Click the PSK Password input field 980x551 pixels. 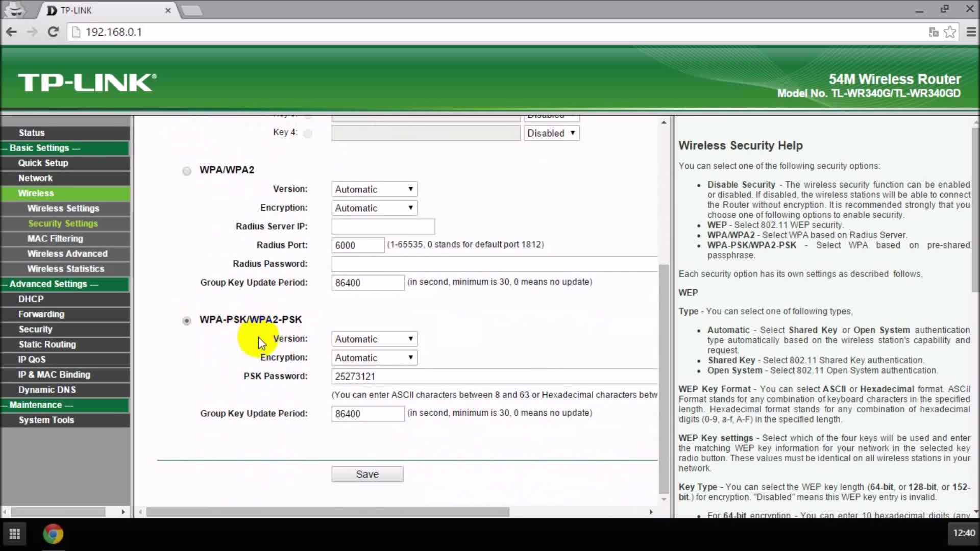[x=494, y=376]
